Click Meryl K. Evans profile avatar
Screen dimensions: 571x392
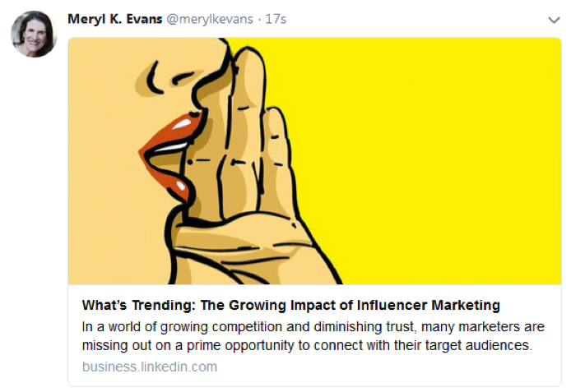(x=33, y=35)
